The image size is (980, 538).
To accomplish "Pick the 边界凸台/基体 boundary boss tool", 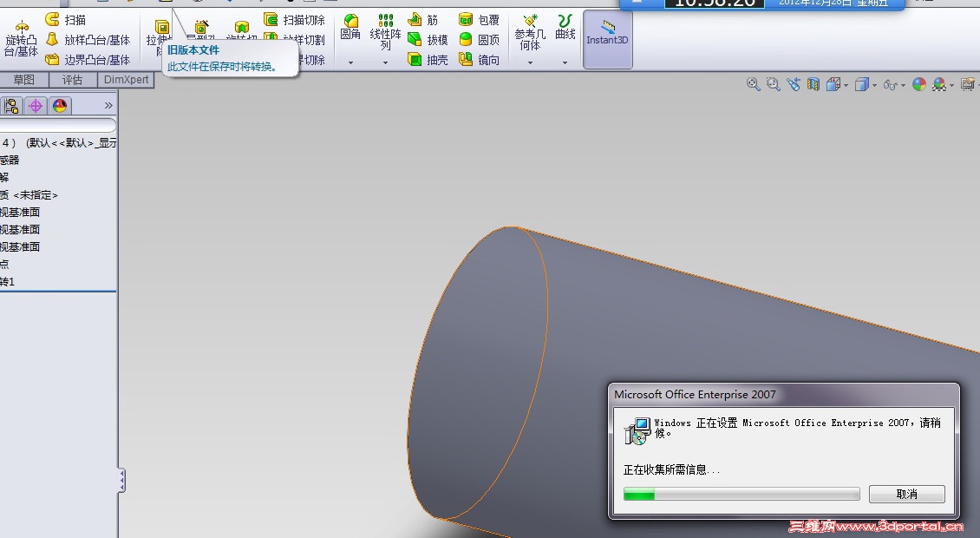I will coord(88,60).
